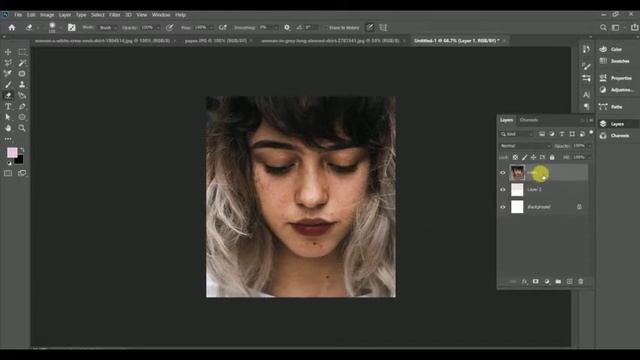This screenshot has height=360, width=640.
Task: Toggle Quick Mask mode
Action: coord(8,173)
